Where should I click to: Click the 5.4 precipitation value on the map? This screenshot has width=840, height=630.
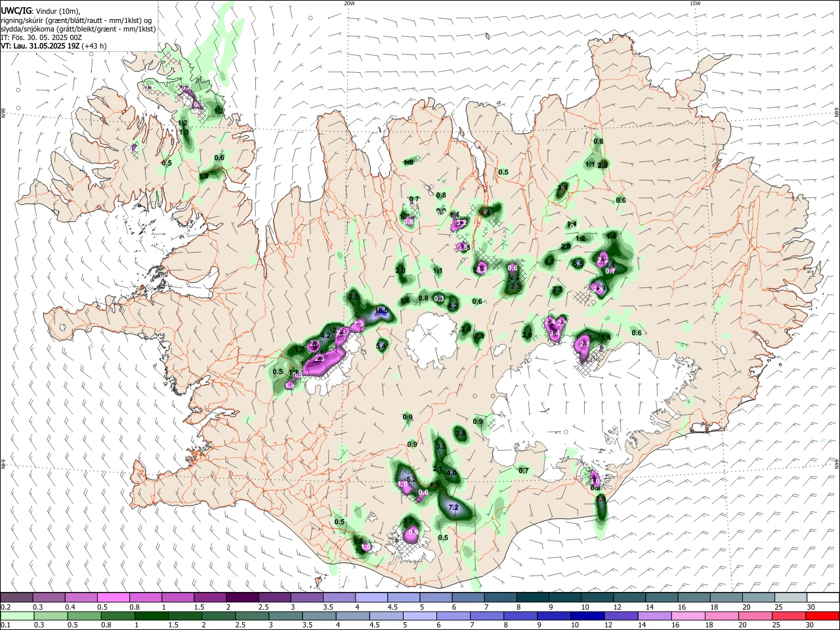381,346
